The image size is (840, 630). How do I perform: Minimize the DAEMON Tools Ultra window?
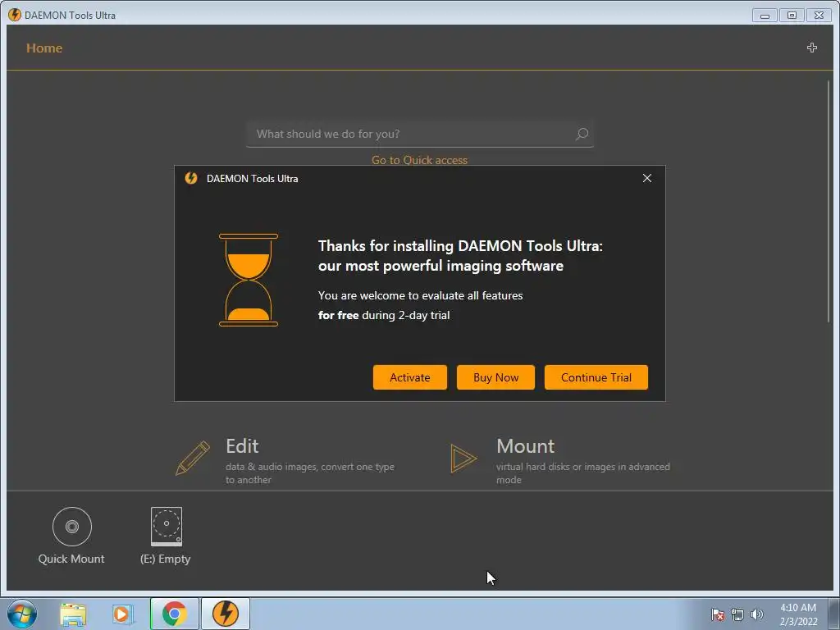tap(765, 16)
